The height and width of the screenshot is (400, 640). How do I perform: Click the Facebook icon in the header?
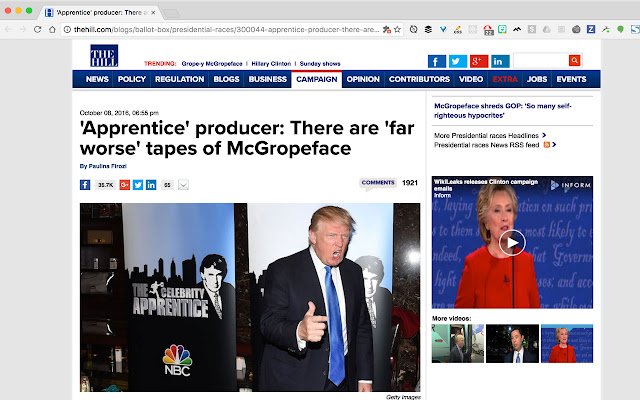437,62
